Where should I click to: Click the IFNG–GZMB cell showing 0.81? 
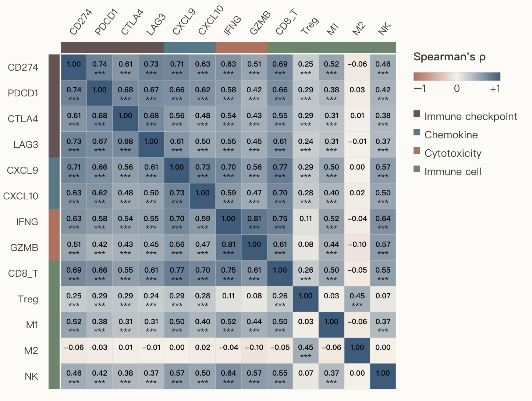coord(254,222)
